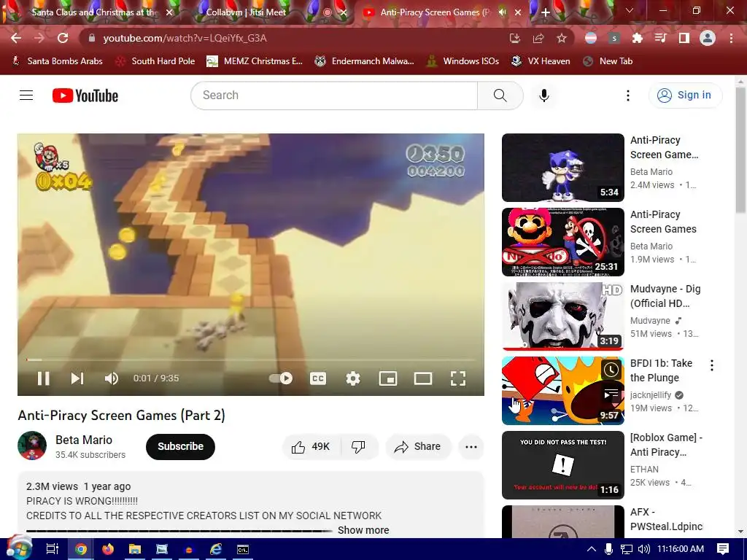Open Beta Mario channel name link

point(84,440)
